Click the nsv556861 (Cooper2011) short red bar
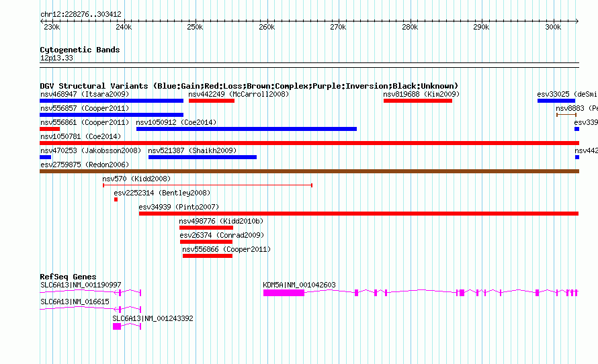Screen dimensions: 598x364 click(50, 129)
